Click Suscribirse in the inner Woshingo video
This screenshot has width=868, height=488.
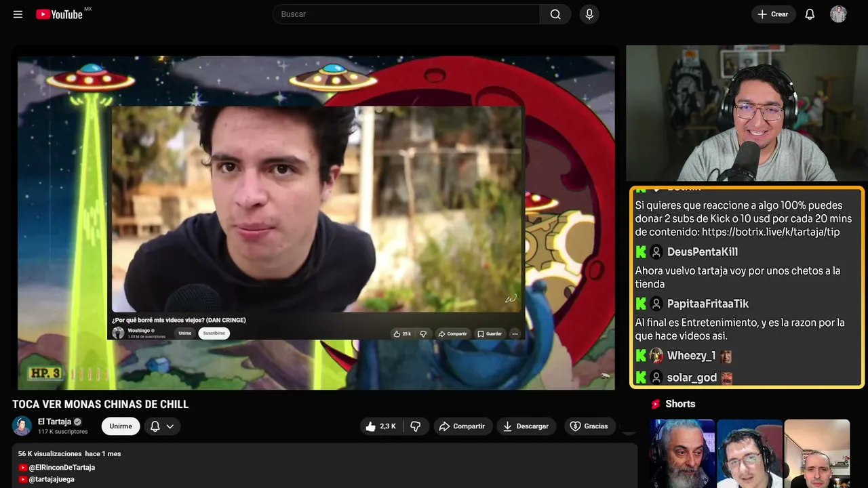pos(214,333)
